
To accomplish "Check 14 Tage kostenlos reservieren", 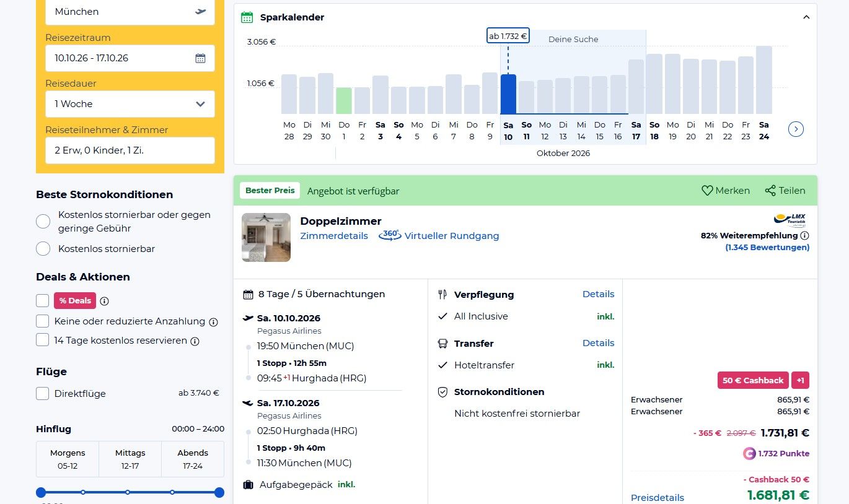I will (x=42, y=340).
